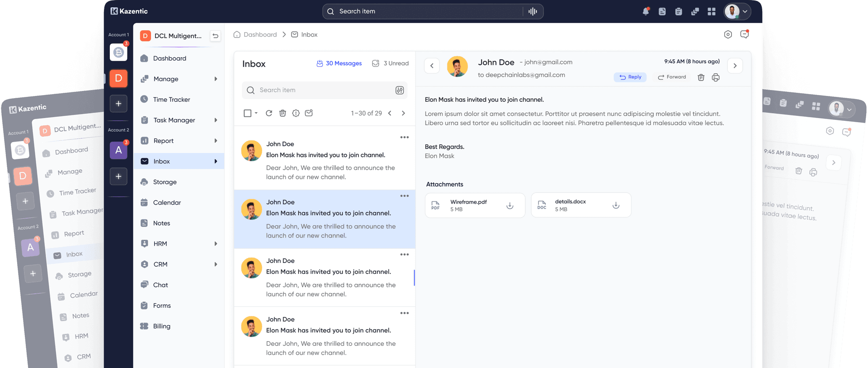Viewport: 868px width, 368px height.
Task: Open the Time Tracker sidebar item
Action: pyautogui.click(x=179, y=100)
